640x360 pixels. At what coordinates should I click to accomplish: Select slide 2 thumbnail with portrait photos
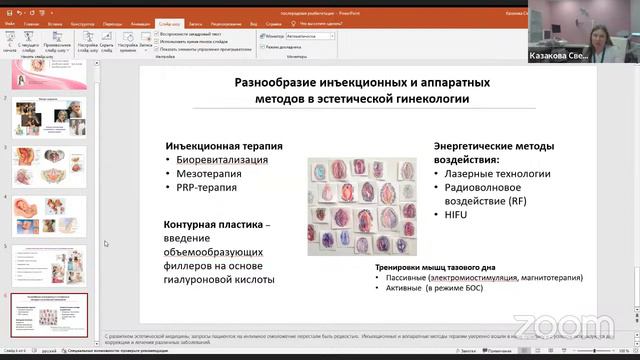tap(49, 118)
